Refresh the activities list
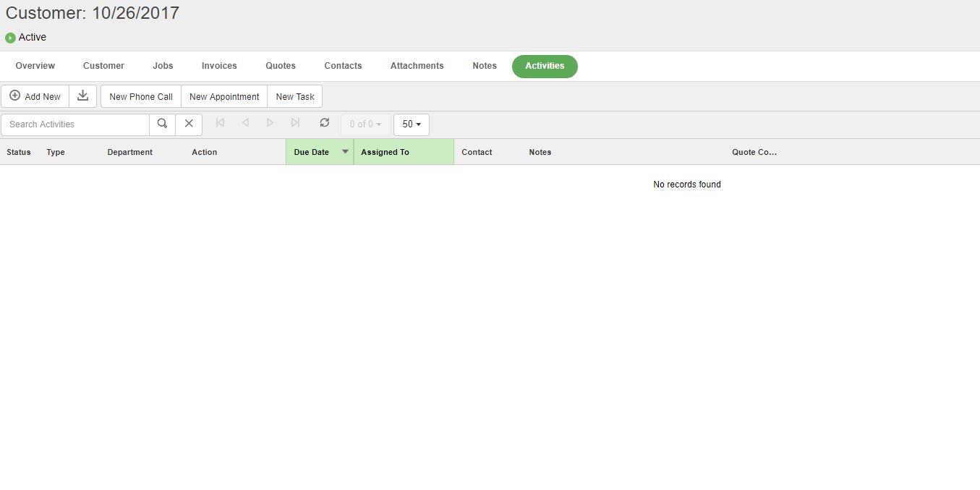Image resolution: width=980 pixels, height=490 pixels. point(325,123)
